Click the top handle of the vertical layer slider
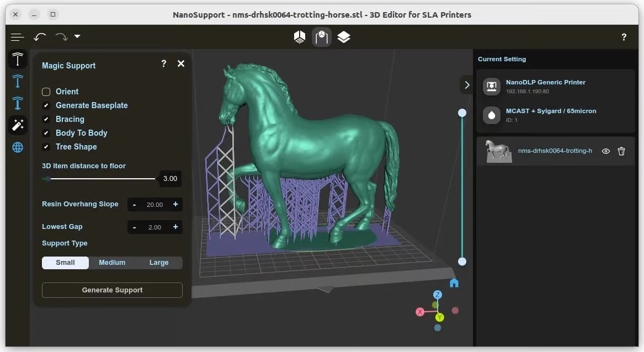This screenshot has height=352, width=644. [x=462, y=113]
